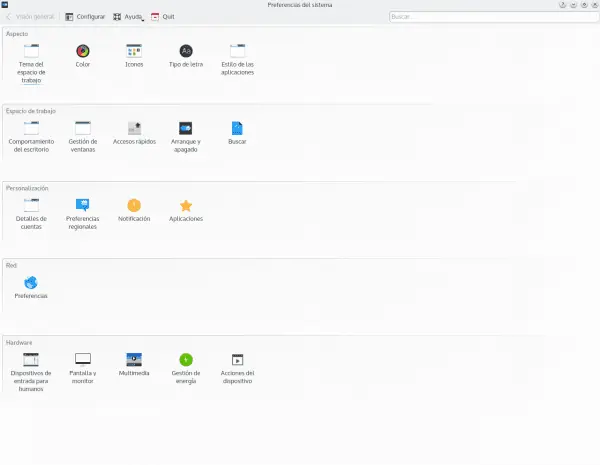Open Gestión de energía settings
This screenshot has width=600, height=465.
(x=186, y=369)
